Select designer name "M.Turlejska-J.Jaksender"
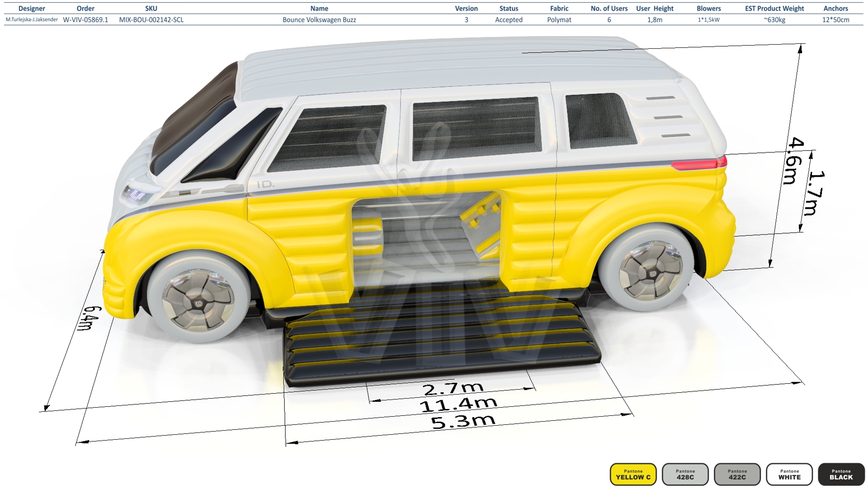The width and height of the screenshot is (868, 488). coord(32,19)
